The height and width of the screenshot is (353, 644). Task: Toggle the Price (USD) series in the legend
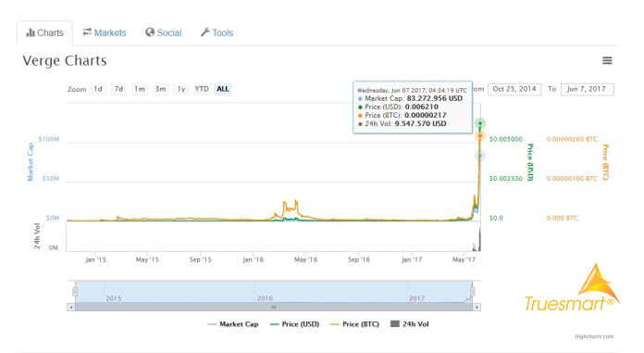coord(294,324)
